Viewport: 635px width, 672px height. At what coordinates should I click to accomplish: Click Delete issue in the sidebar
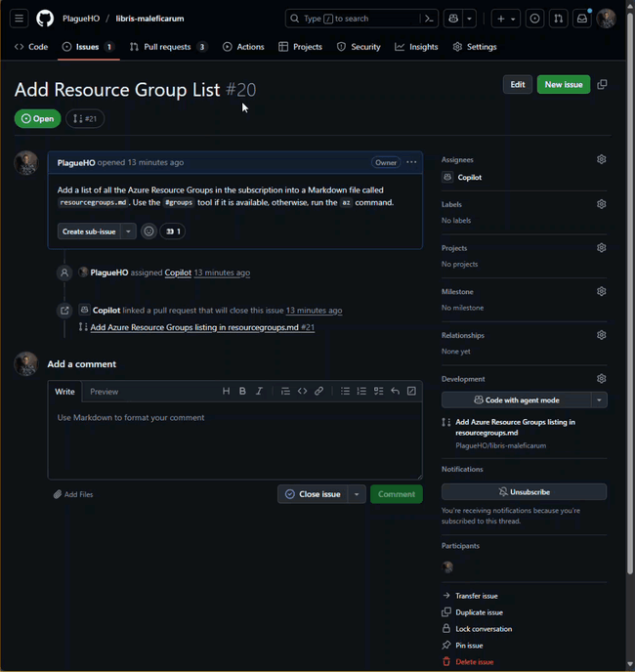[x=468, y=662]
